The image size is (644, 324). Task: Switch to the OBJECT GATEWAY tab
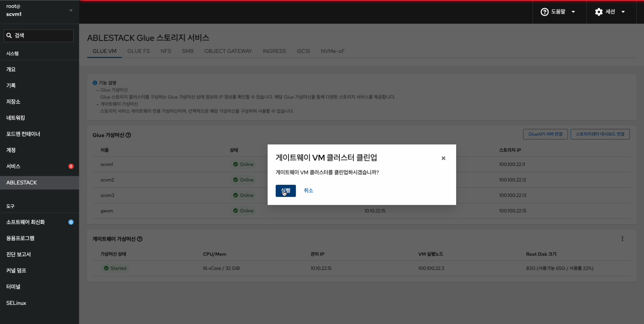tap(228, 51)
